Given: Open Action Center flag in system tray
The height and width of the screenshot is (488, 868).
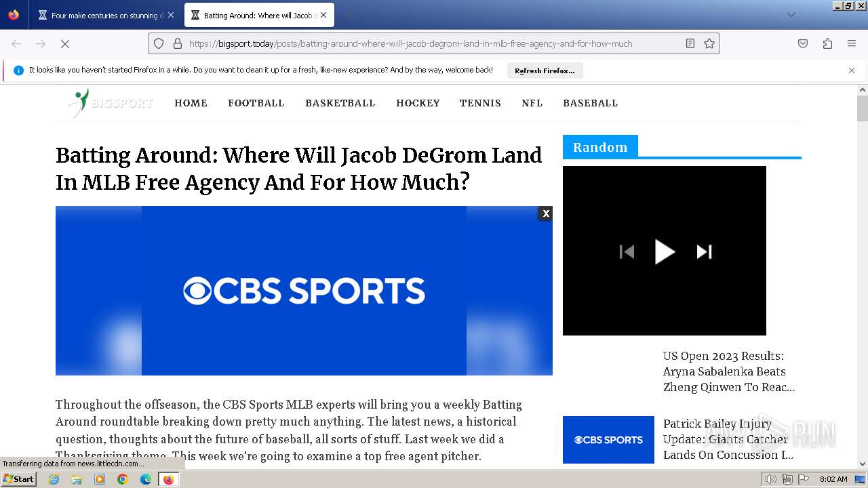Looking at the screenshot, I should coord(804,479).
